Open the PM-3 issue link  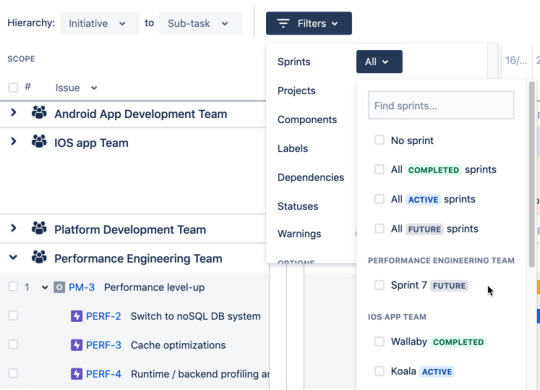click(x=82, y=287)
